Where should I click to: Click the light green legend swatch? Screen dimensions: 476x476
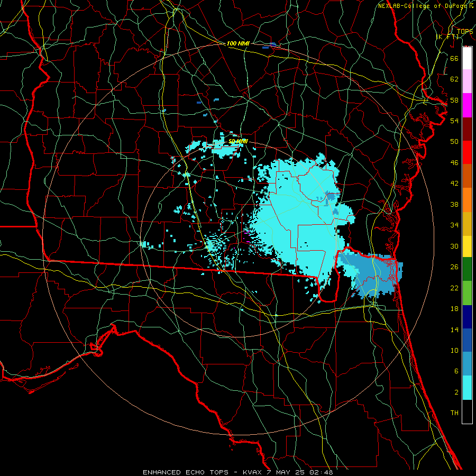click(467, 293)
